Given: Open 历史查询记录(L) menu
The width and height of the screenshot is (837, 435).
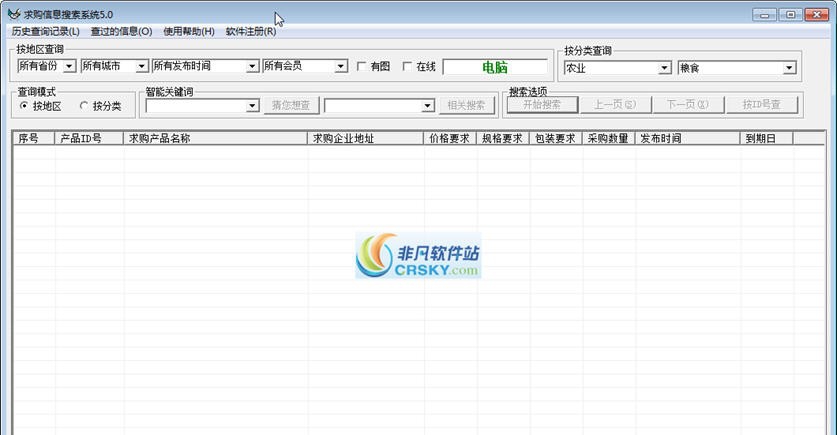Looking at the screenshot, I should click(x=45, y=31).
